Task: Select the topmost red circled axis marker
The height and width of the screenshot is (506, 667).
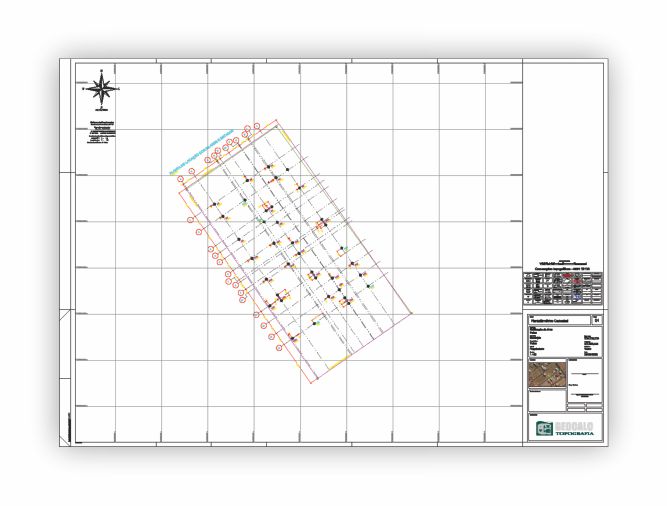Action: [x=257, y=124]
